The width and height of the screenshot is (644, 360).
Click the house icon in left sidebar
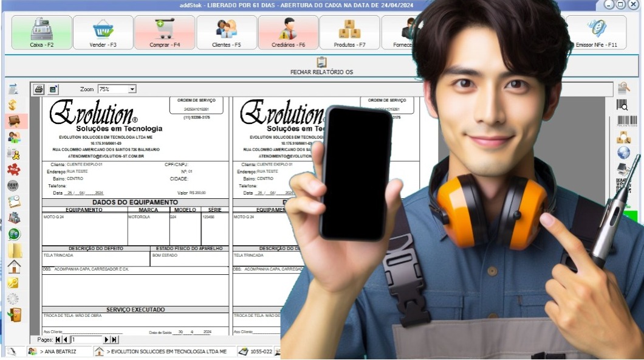point(13,266)
